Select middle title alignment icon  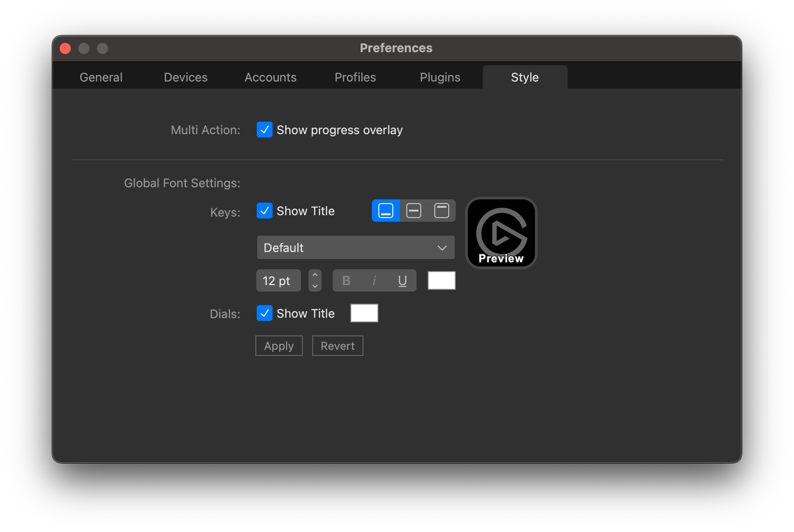tap(414, 211)
